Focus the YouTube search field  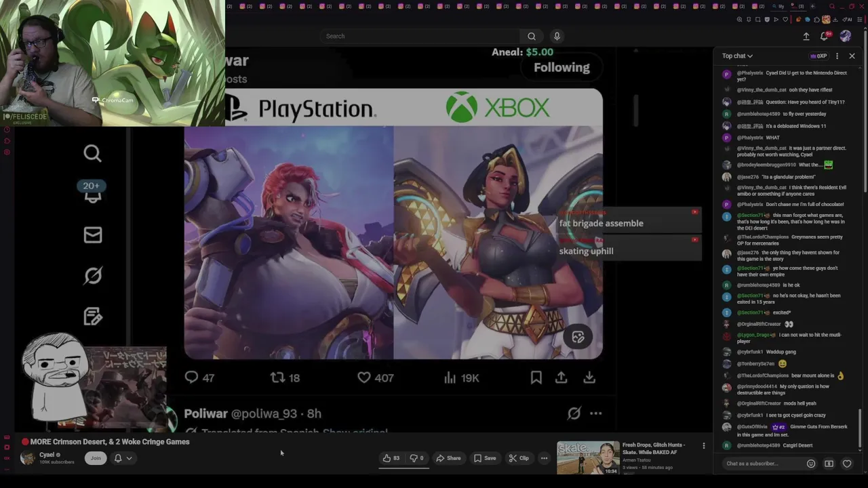(420, 36)
